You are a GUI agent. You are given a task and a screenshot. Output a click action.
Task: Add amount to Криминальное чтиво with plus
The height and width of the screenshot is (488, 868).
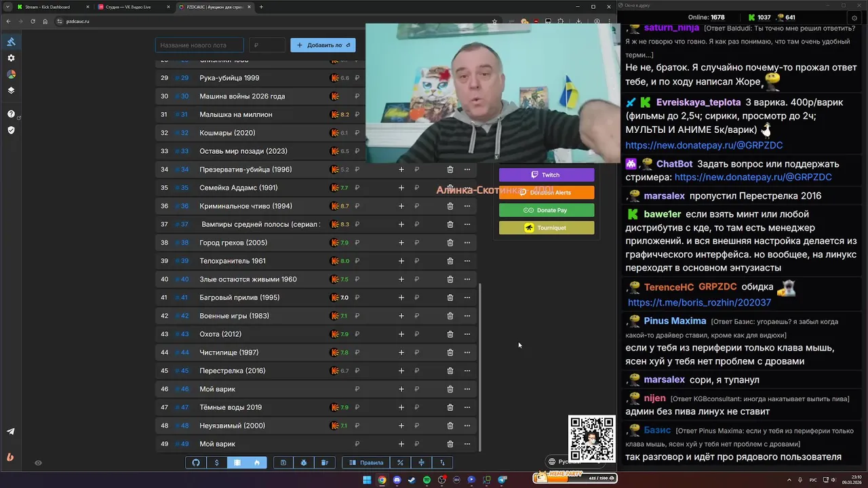[401, 206]
